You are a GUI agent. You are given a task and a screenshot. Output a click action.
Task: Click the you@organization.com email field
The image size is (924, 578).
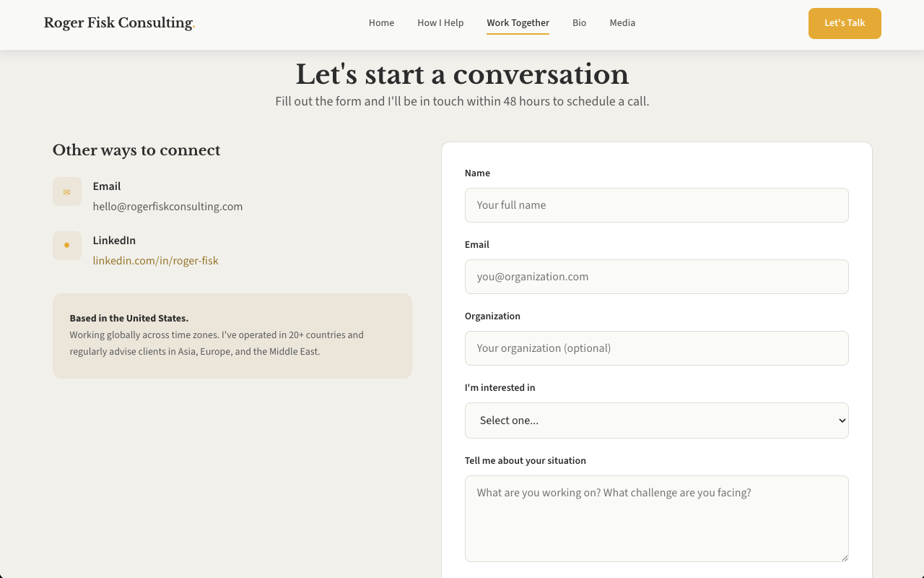[657, 277]
